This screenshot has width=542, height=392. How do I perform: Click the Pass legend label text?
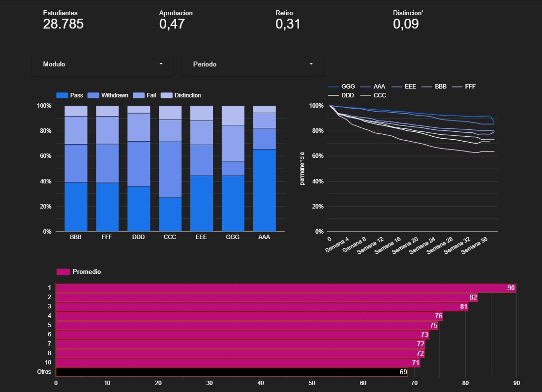(76, 95)
